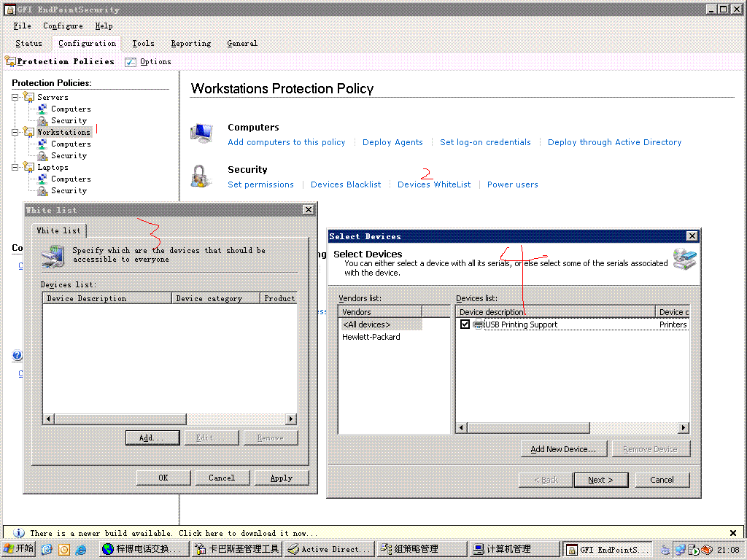
Task: Click Next > in Select Devices
Action: pyautogui.click(x=601, y=480)
